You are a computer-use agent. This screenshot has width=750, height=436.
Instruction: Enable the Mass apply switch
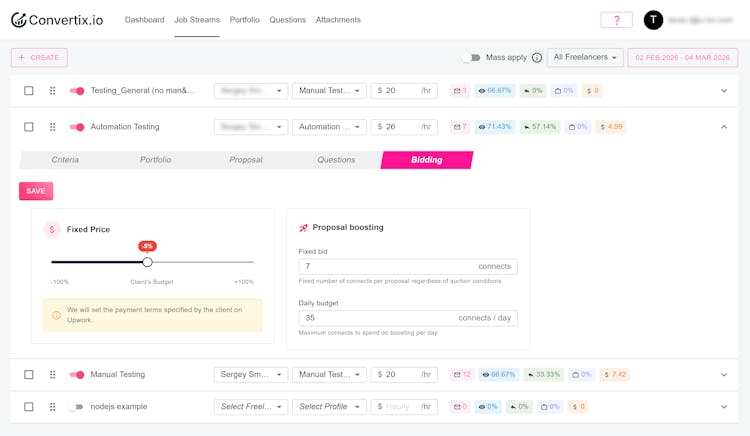click(x=471, y=58)
